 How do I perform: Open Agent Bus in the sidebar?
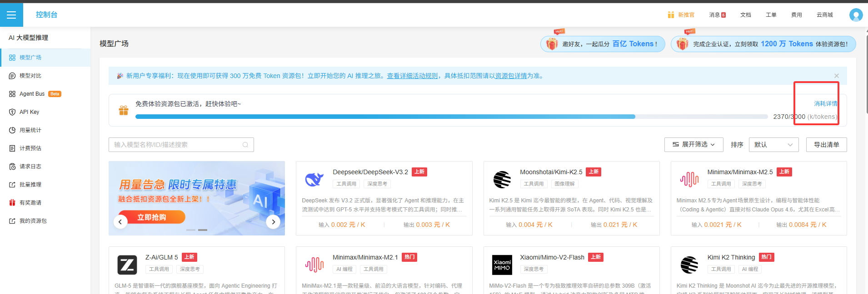pos(45,94)
